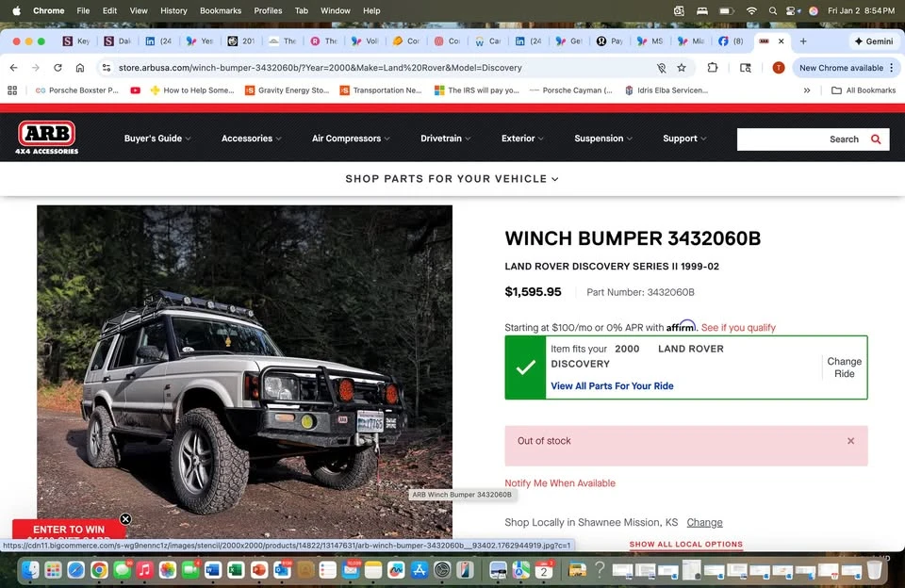The width and height of the screenshot is (905, 588).
Task: Expand Shop Parts For Your Vehicle
Action: pyautogui.click(x=452, y=179)
